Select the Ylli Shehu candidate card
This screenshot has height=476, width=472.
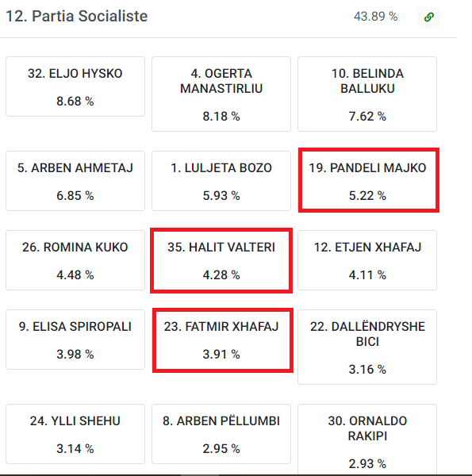pos(75,434)
